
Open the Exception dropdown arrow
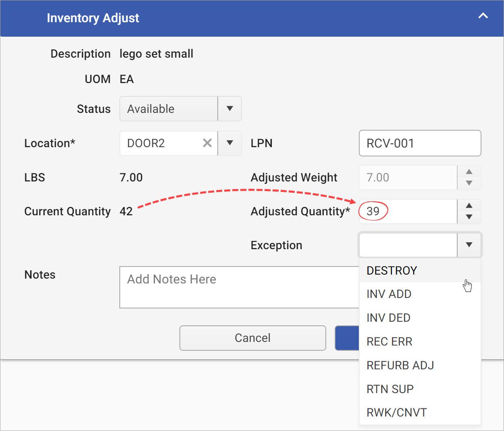(469, 245)
